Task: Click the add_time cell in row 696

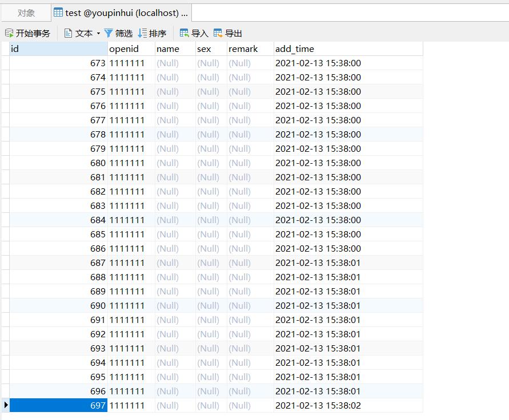Action: coord(348,391)
